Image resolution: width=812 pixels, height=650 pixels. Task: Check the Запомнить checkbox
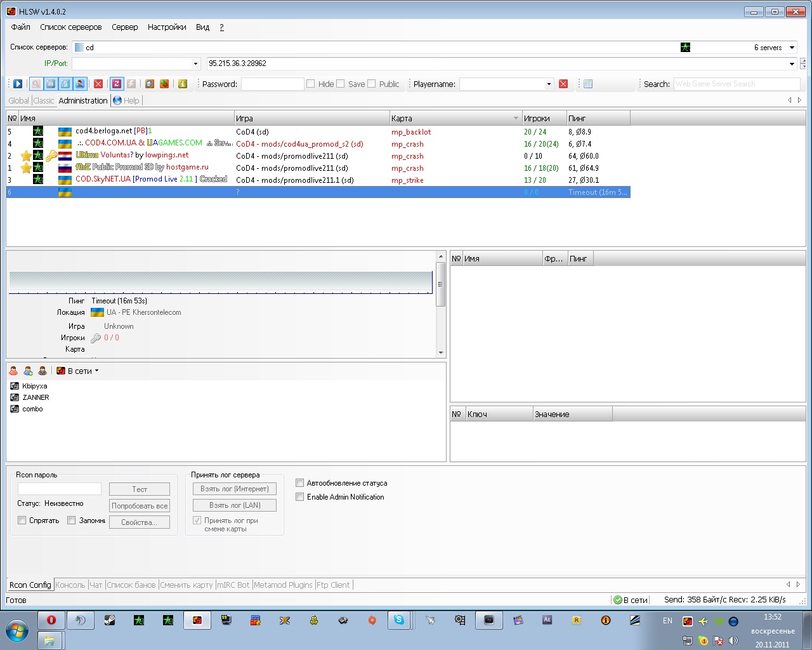click(x=72, y=521)
